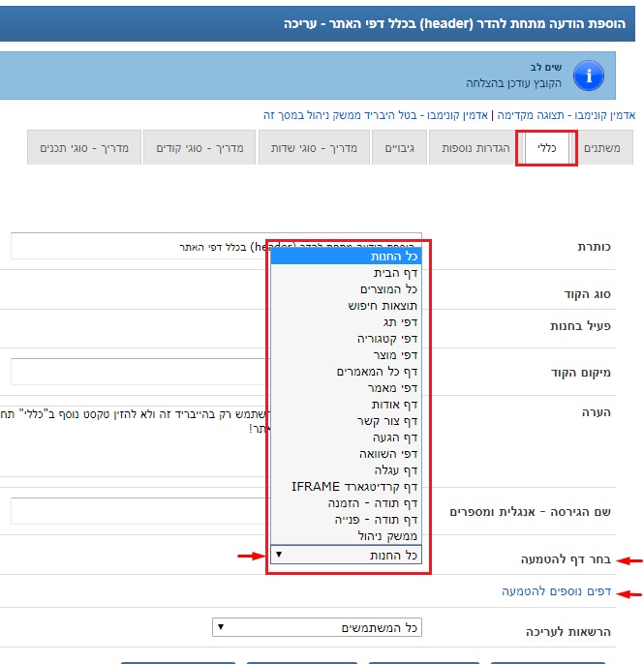Switch to the כללי tab
644x664 pixels.
pos(546,148)
